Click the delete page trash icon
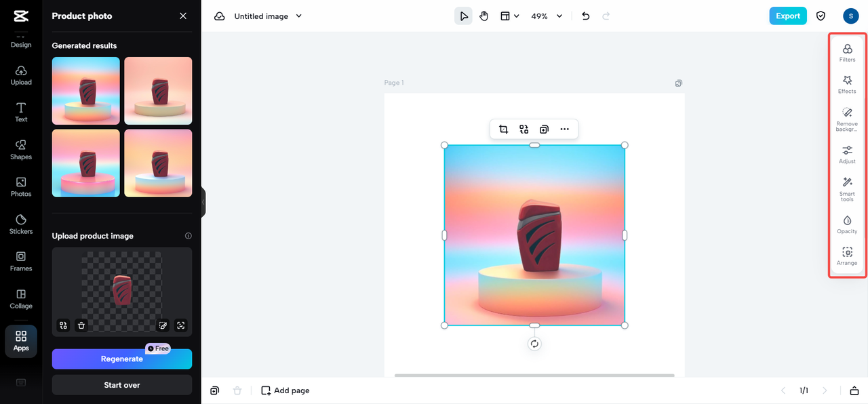 pos(237,390)
